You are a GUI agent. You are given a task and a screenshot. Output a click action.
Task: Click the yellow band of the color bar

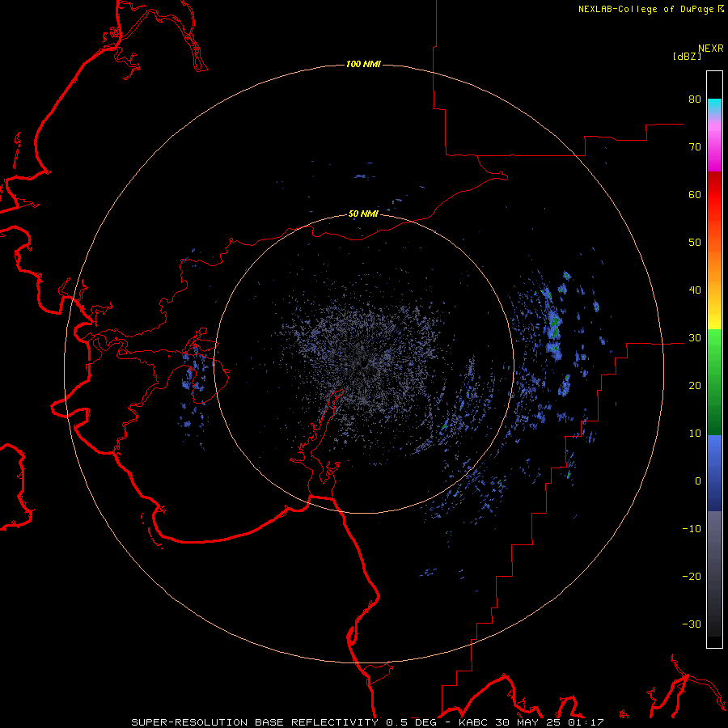pos(714,320)
